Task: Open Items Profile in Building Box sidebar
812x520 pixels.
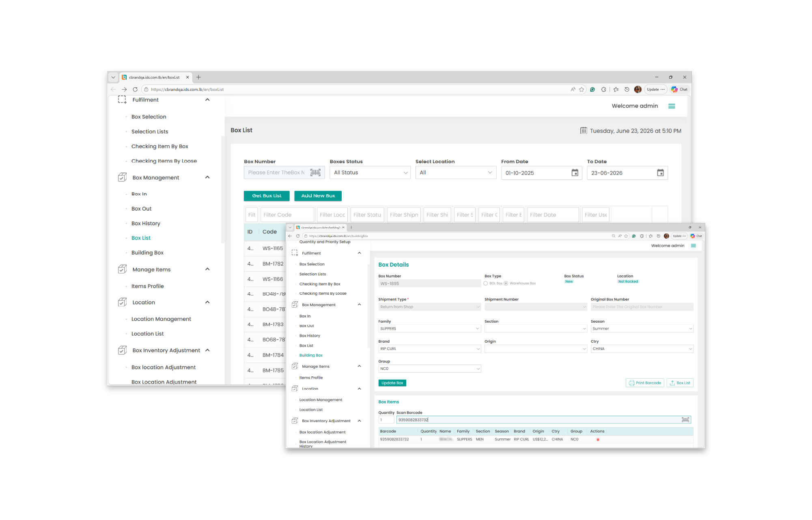Action: tap(311, 378)
